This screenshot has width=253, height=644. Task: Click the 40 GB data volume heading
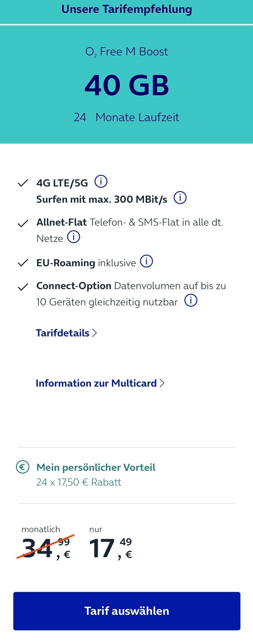(127, 85)
